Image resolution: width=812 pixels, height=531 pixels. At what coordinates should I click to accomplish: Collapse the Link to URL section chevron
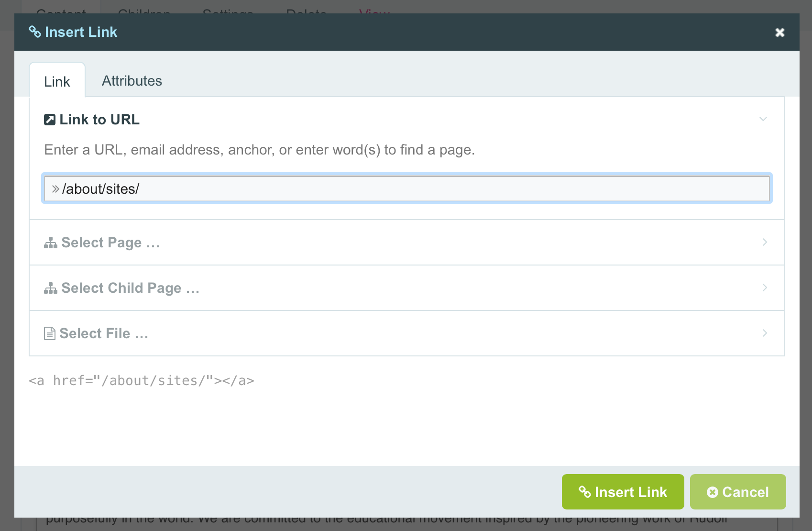pos(763,119)
